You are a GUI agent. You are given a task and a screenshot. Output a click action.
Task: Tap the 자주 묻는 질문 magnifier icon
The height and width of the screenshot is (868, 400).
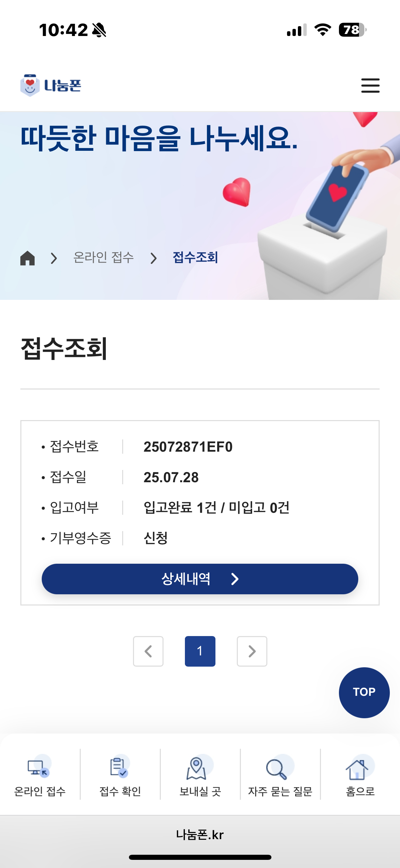[x=277, y=768]
